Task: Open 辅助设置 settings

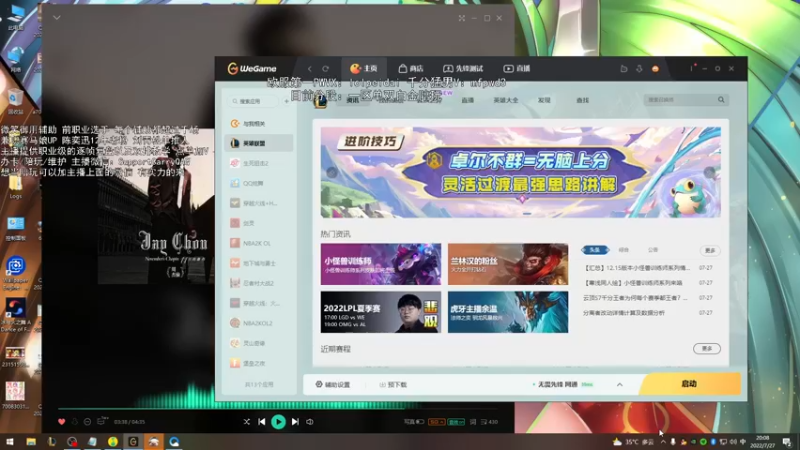Action: point(333,385)
